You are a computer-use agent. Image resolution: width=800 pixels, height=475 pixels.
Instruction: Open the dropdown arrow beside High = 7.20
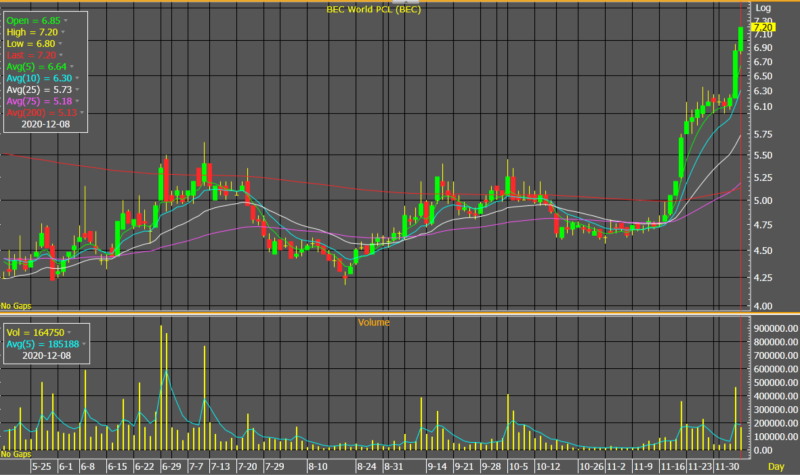(x=63, y=33)
